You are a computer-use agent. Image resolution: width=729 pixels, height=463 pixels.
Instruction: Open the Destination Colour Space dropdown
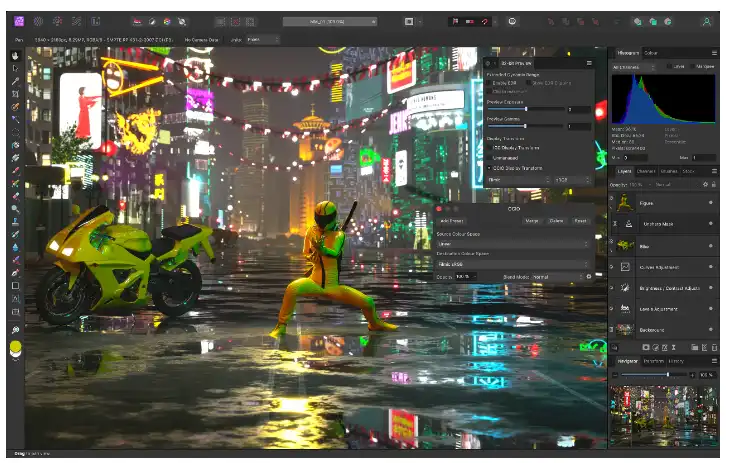[513, 264]
